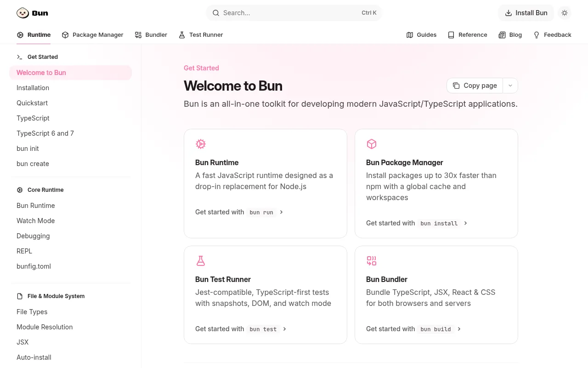The height and width of the screenshot is (368, 588).
Task: Click the download icon in Install Bun
Action: point(509,13)
